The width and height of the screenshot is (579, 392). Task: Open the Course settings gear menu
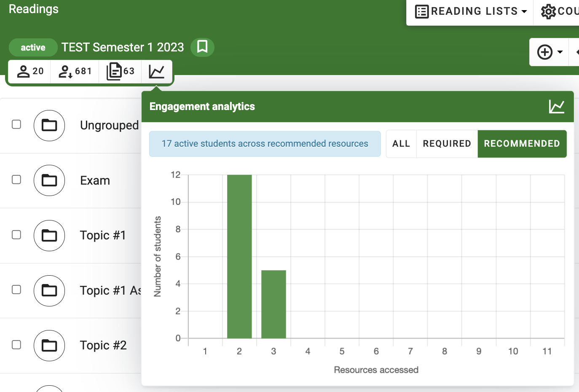pyautogui.click(x=549, y=11)
